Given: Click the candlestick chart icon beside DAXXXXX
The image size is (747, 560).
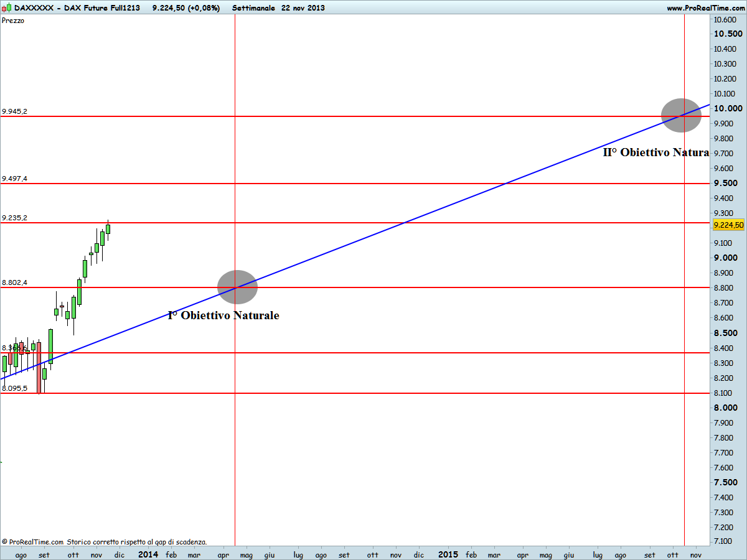Looking at the screenshot, I should point(7,8).
